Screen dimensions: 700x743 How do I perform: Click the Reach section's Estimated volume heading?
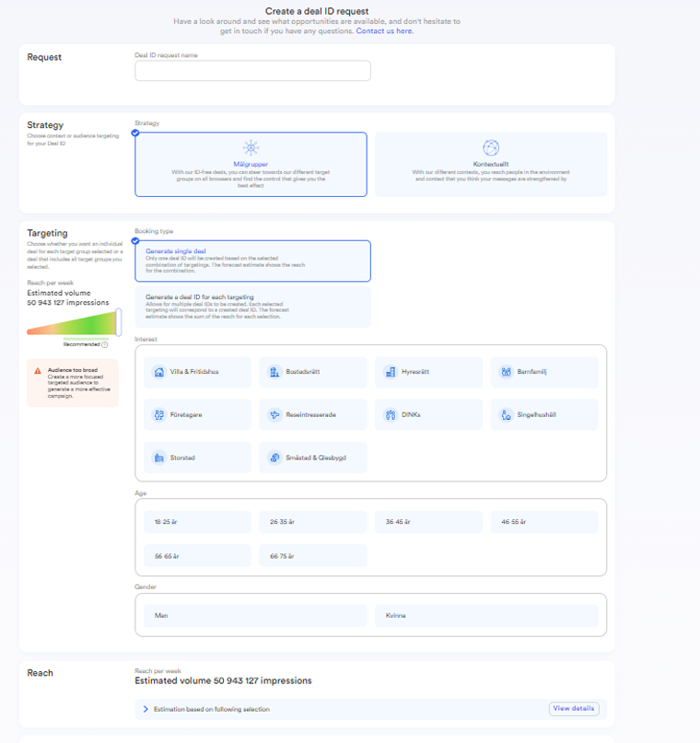pyautogui.click(x=223, y=681)
